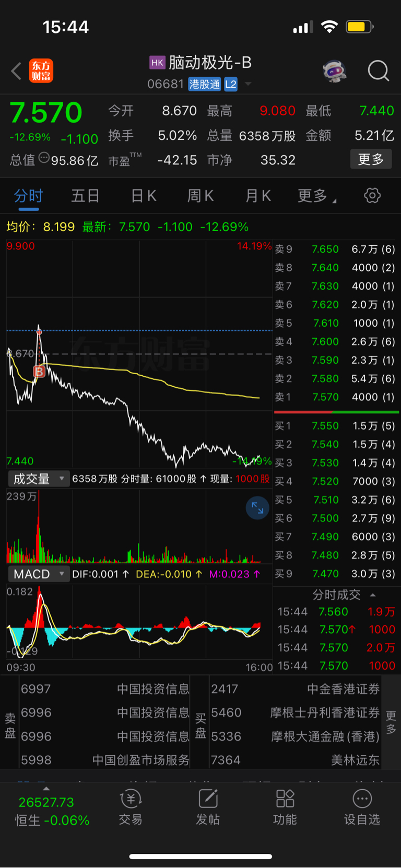Tap the red B marker on chart
Screen dimensions: 401x868
(39, 372)
